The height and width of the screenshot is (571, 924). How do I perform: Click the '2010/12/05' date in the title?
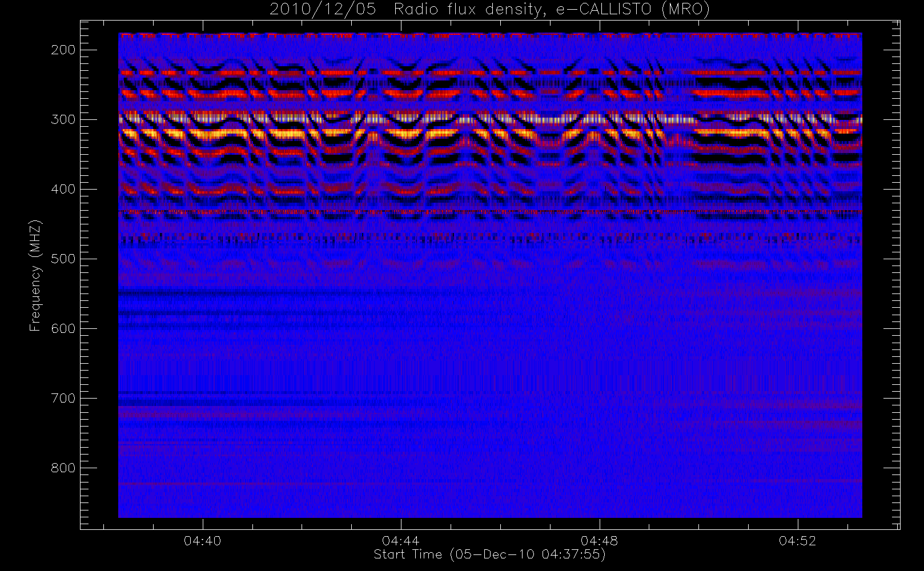tap(323, 10)
